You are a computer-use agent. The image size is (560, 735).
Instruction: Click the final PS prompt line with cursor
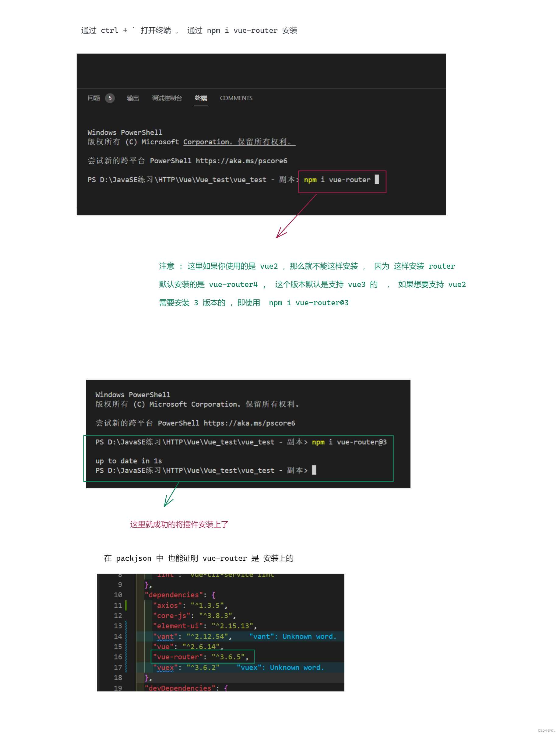[x=206, y=470]
